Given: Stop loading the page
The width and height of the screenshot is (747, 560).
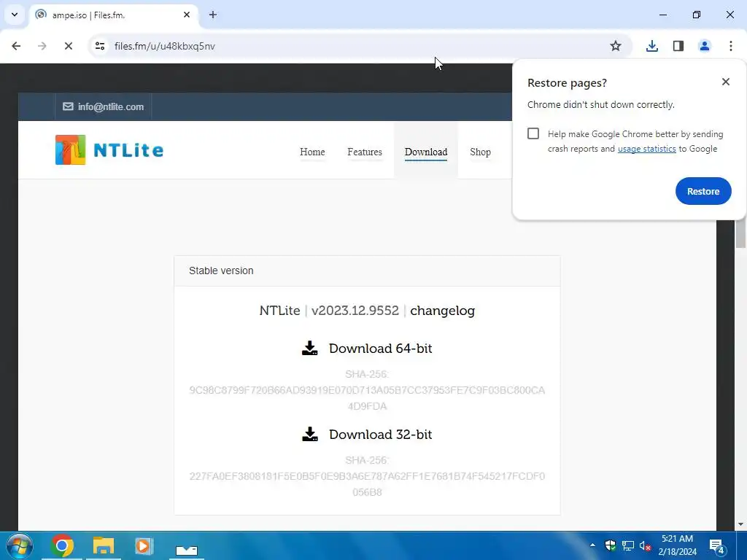Looking at the screenshot, I should click(68, 46).
